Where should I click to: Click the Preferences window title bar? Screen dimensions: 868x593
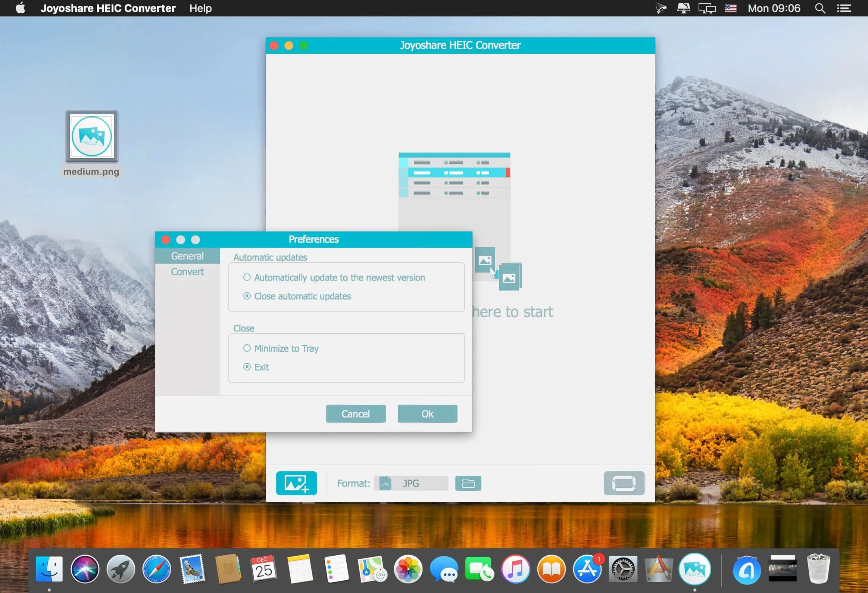(x=313, y=239)
